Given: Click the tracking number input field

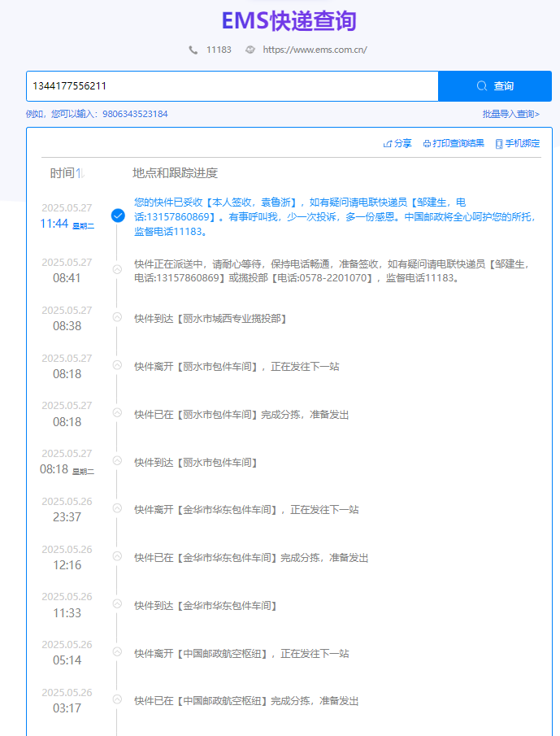Looking at the screenshot, I should click(x=232, y=86).
